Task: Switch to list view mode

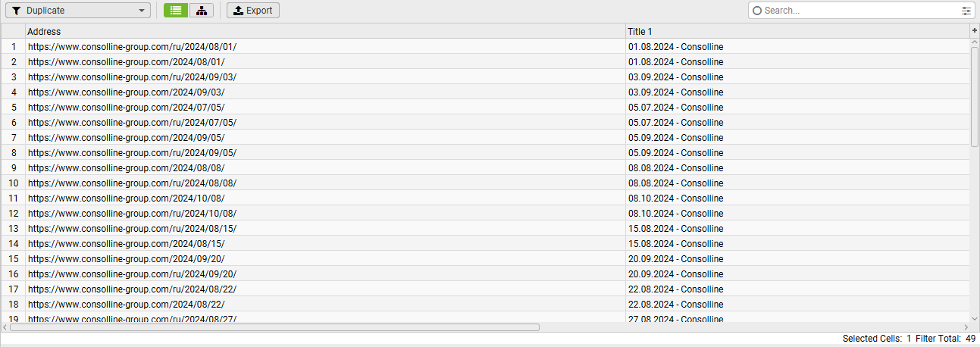Action: (x=176, y=11)
